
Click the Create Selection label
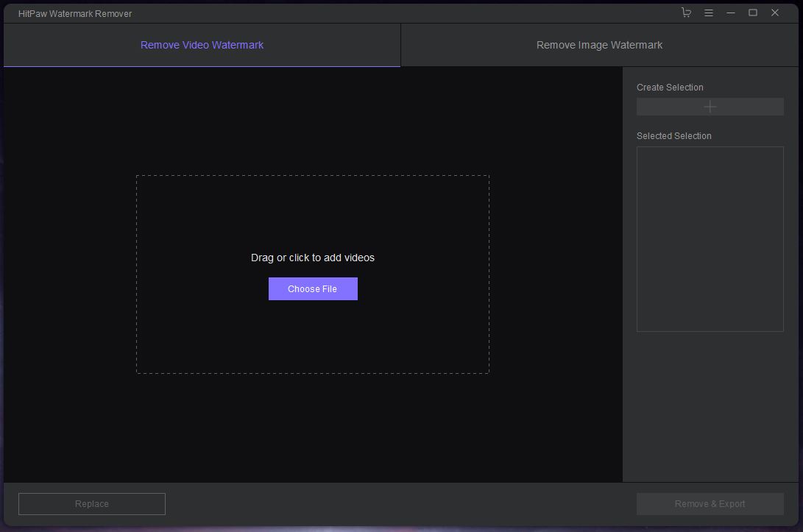click(670, 88)
